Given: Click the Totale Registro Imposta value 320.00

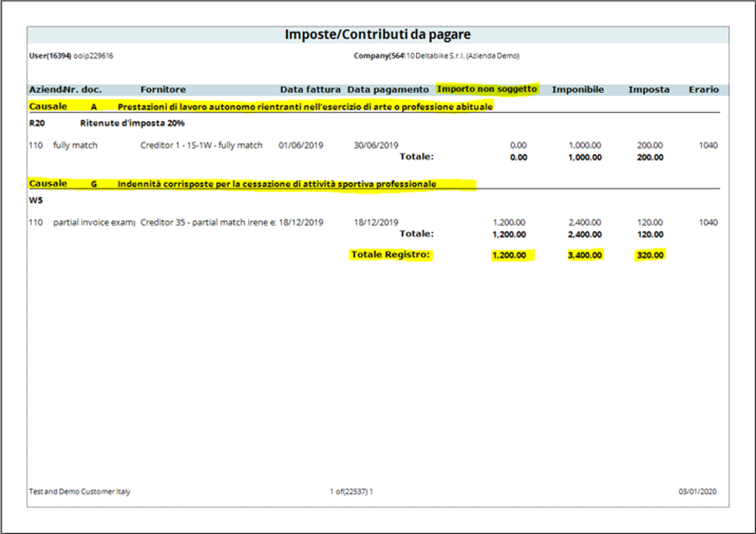Looking at the screenshot, I should pos(650,255).
